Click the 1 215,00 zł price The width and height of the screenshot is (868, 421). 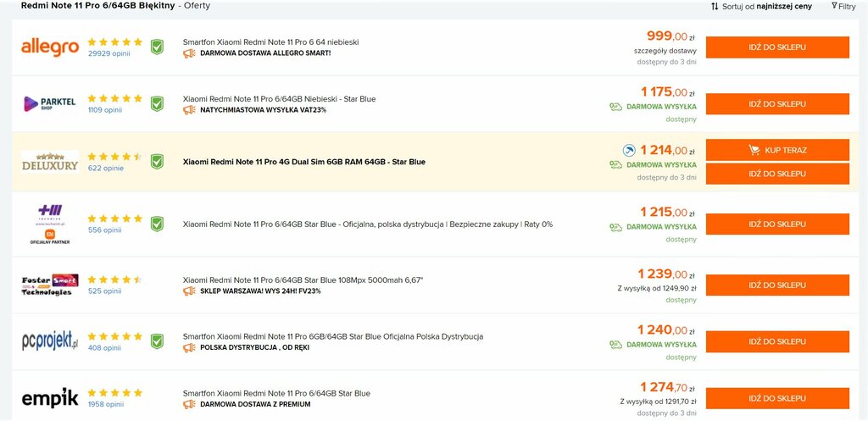point(668,213)
